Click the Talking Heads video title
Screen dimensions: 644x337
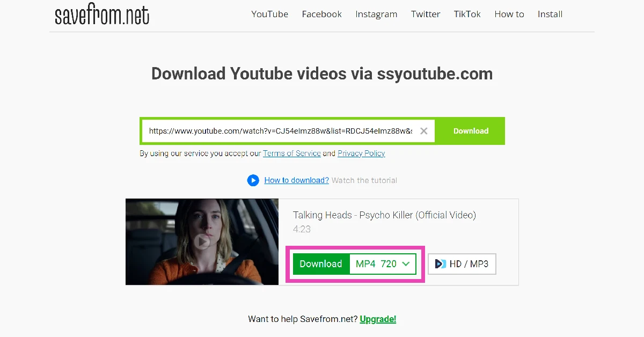[384, 215]
